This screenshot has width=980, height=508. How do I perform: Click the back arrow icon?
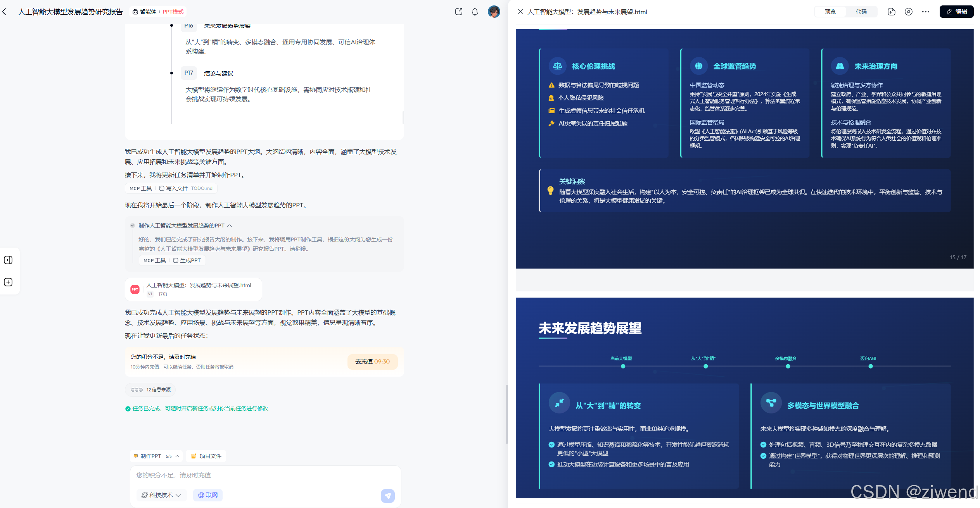coord(5,12)
